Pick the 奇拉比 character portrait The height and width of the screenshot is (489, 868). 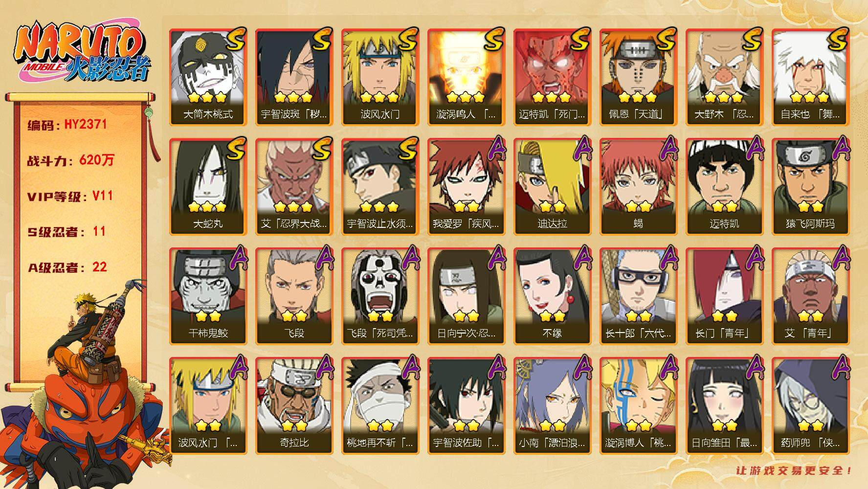click(294, 405)
